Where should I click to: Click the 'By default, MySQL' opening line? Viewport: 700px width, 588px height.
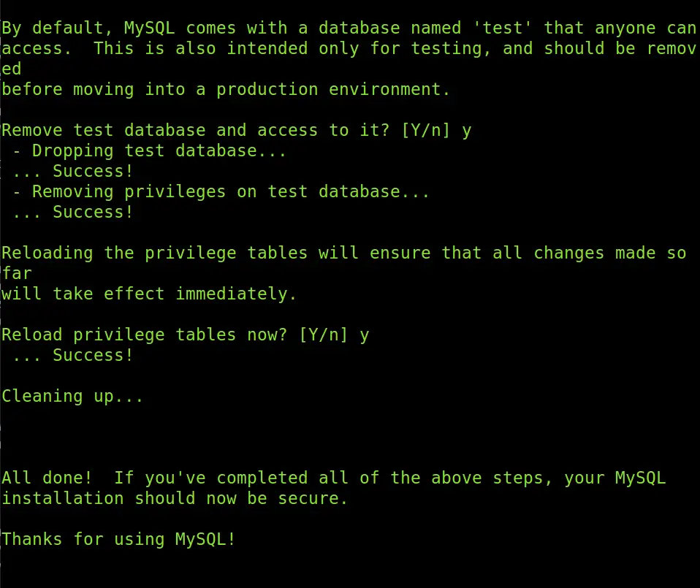click(349, 28)
